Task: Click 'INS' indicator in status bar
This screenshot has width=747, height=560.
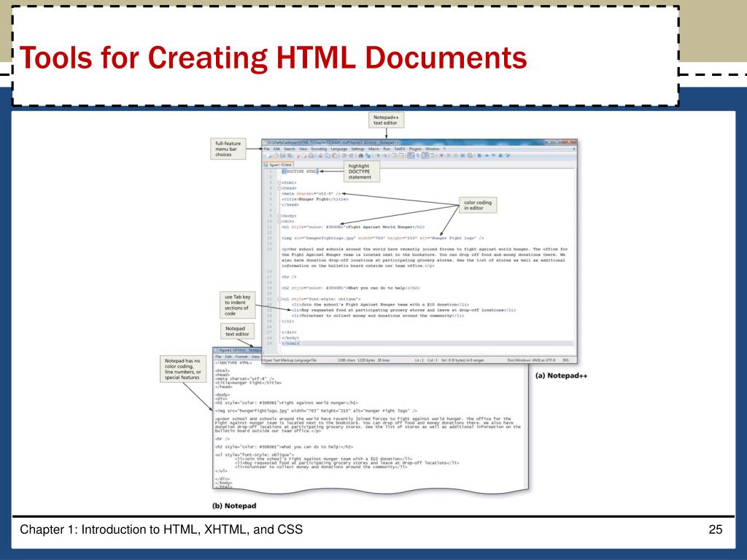Action: [566, 360]
